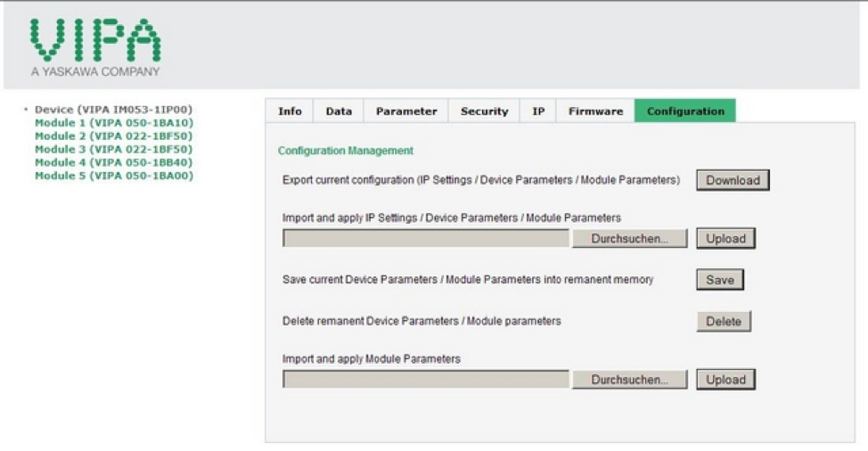868x451 pixels.
Task: Switch to the Data tab
Action: pos(339,111)
